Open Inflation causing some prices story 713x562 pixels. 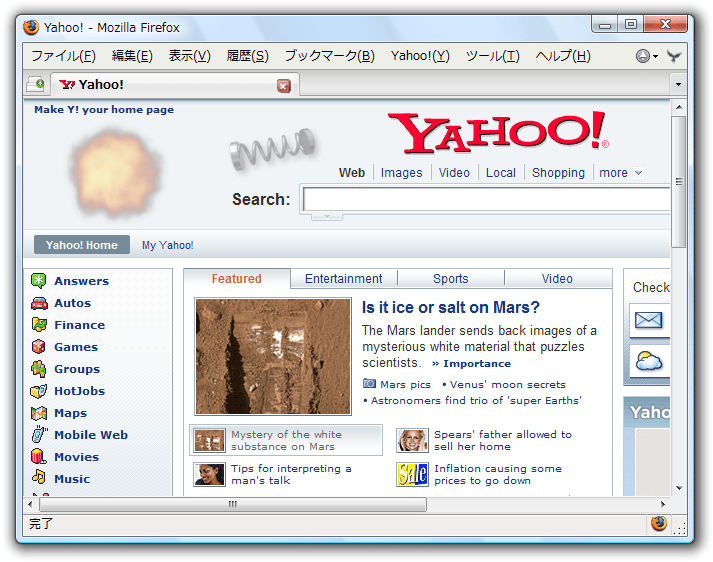[x=498, y=475]
